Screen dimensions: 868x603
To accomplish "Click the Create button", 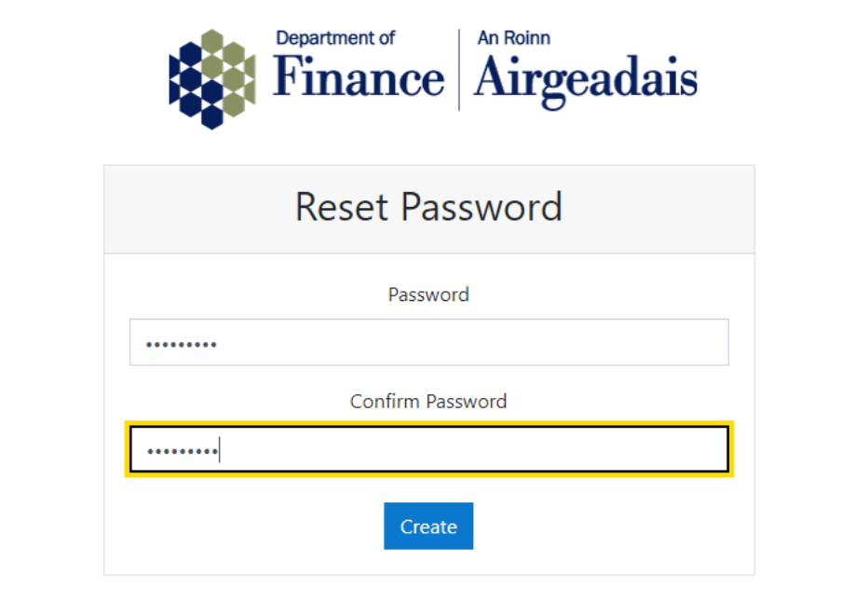I will pyautogui.click(x=428, y=526).
